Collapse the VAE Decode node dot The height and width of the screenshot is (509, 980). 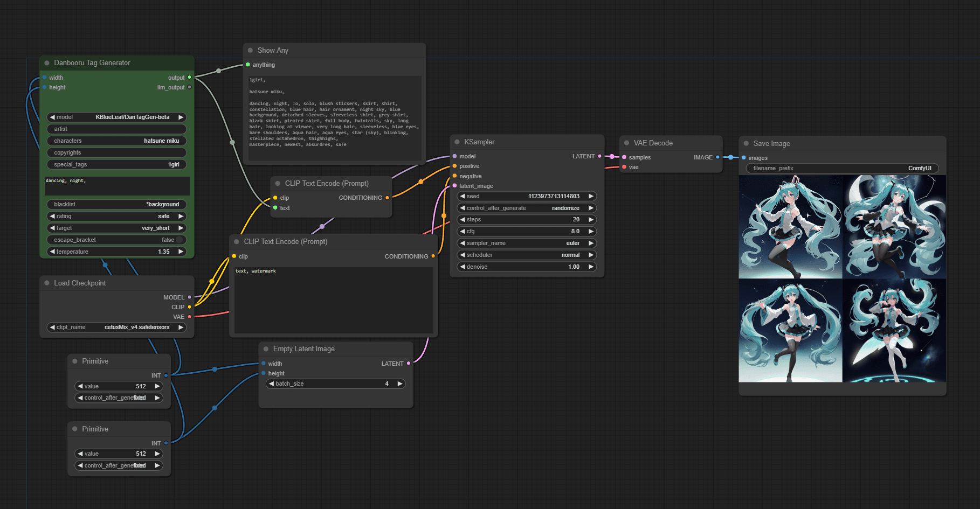626,143
